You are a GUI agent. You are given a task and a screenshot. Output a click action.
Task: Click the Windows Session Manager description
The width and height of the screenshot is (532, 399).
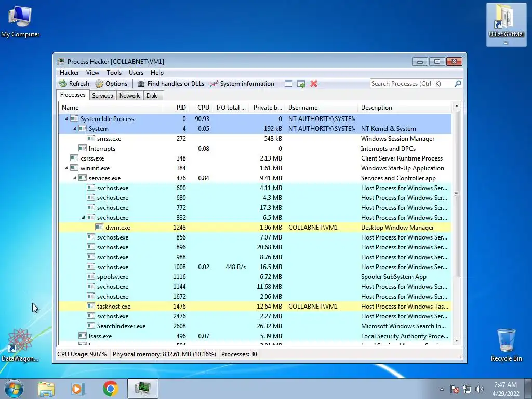(397, 138)
